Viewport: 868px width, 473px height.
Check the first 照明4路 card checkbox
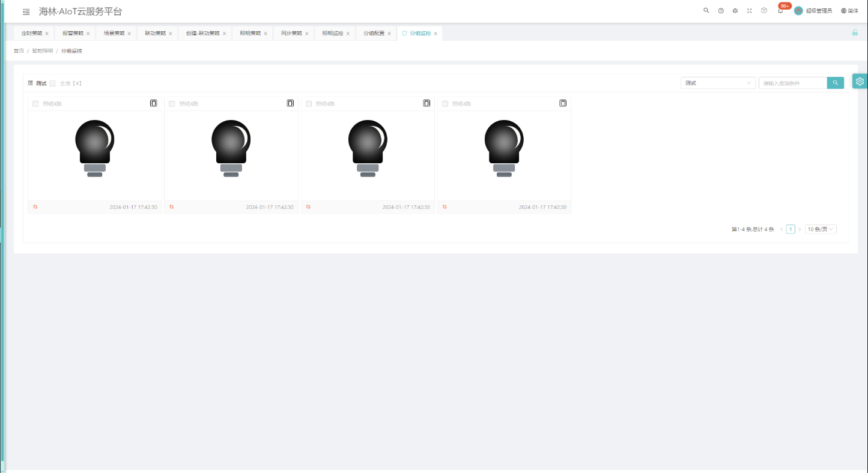click(35, 104)
